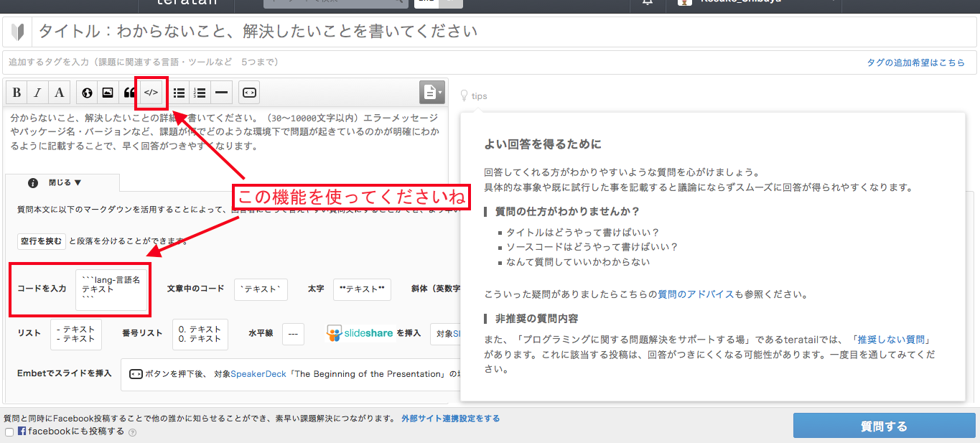Toggle bold formatting in the editor

pos(17,93)
